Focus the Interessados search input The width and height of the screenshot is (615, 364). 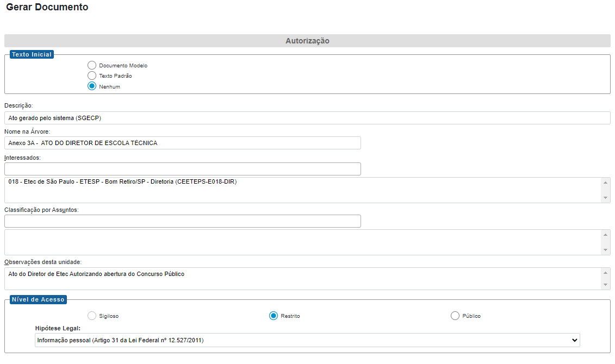click(183, 169)
